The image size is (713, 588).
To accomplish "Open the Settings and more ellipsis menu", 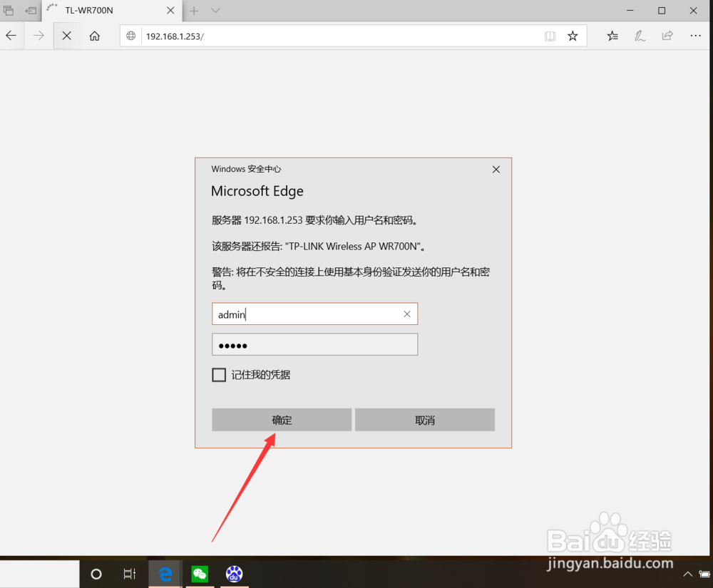I will click(696, 36).
